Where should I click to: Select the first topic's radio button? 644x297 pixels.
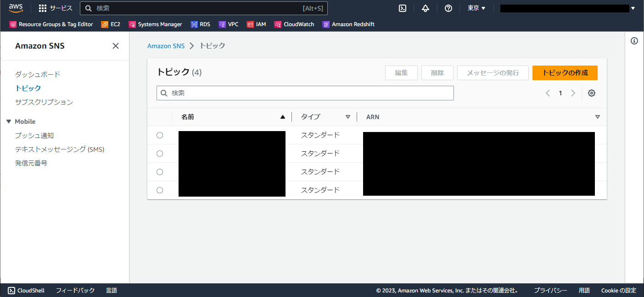coord(159,135)
